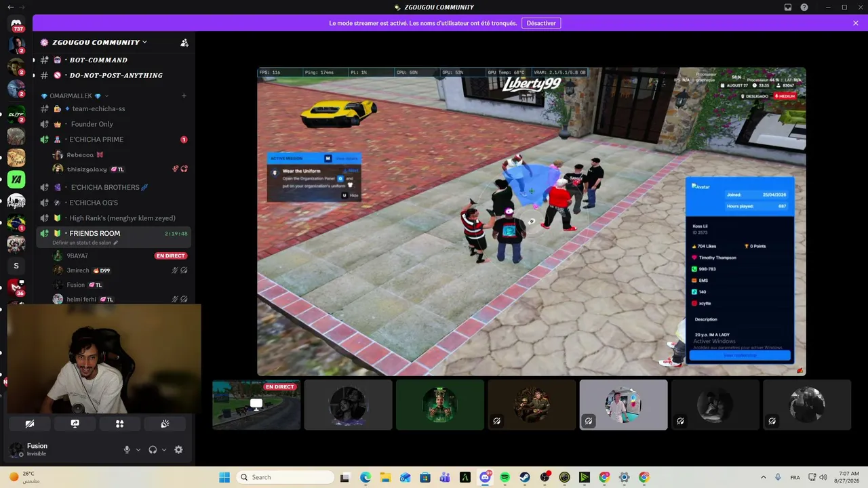
Task: Open the Discord inbox icon in title bar
Action: [x=788, y=7]
